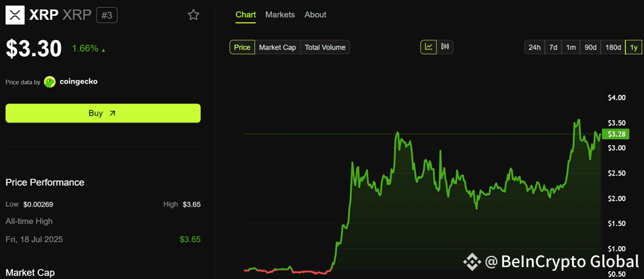Switch to candlestick chart view
This screenshot has width=644, height=279.
445,47
